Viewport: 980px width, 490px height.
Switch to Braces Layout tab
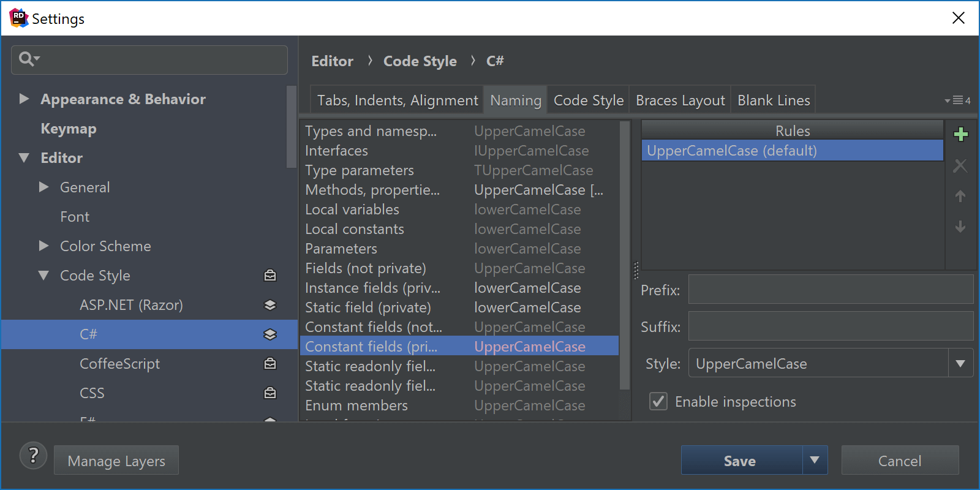pos(680,100)
